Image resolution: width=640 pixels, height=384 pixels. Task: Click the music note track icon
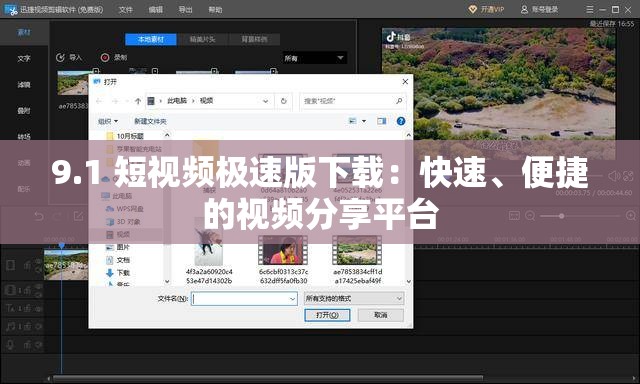(10, 326)
